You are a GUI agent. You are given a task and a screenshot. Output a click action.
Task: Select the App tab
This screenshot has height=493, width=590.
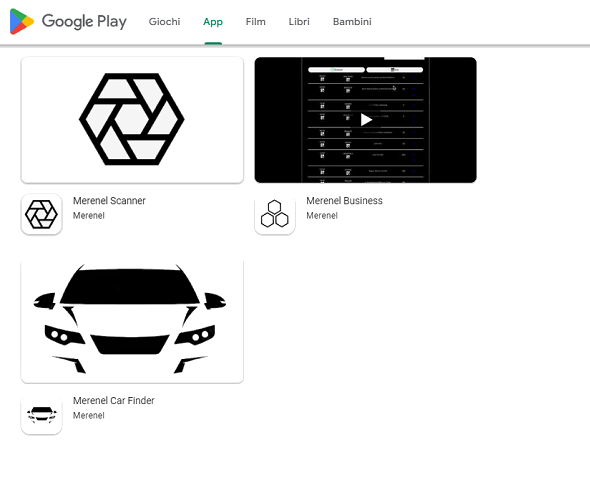point(213,22)
